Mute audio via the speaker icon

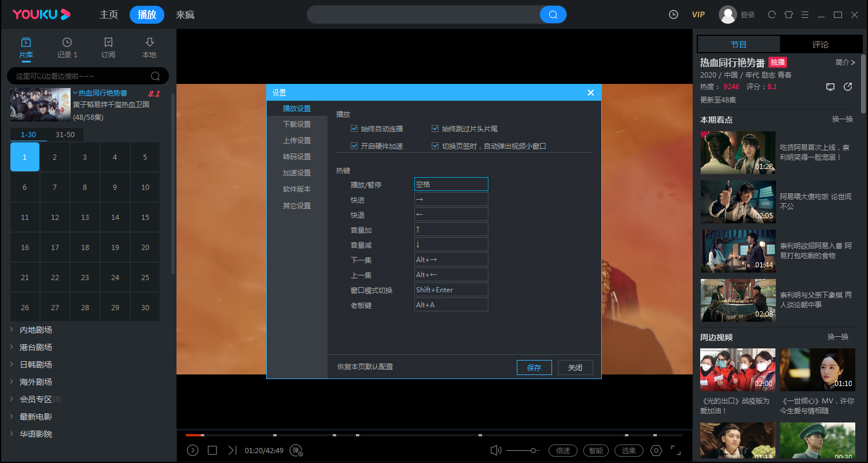tap(495, 450)
